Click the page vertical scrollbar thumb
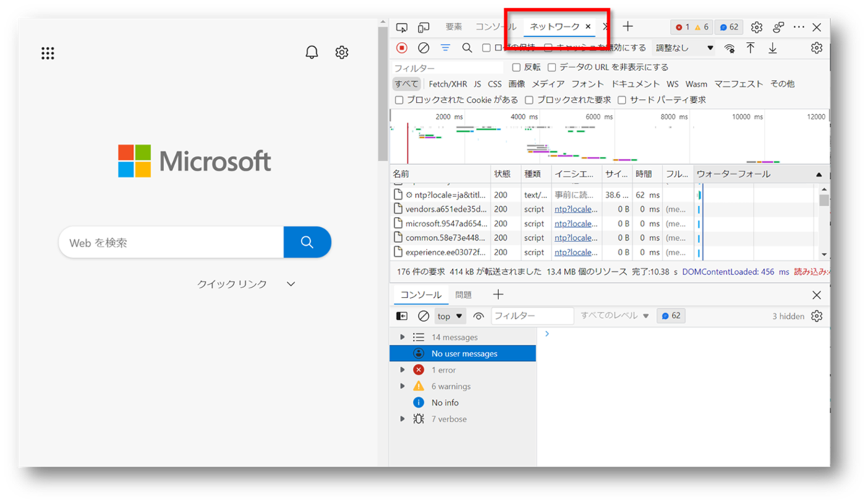Image resolution: width=868 pixels, height=504 pixels. (383, 94)
